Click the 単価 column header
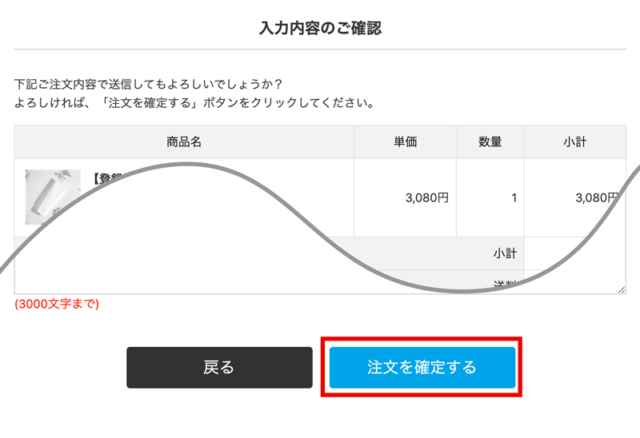The height and width of the screenshot is (438, 640). (405, 142)
